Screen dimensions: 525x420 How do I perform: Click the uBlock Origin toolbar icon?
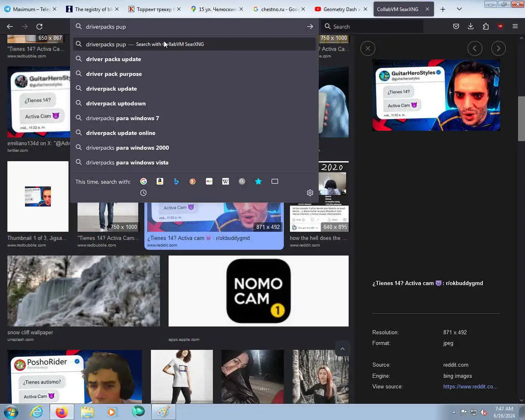click(x=500, y=27)
